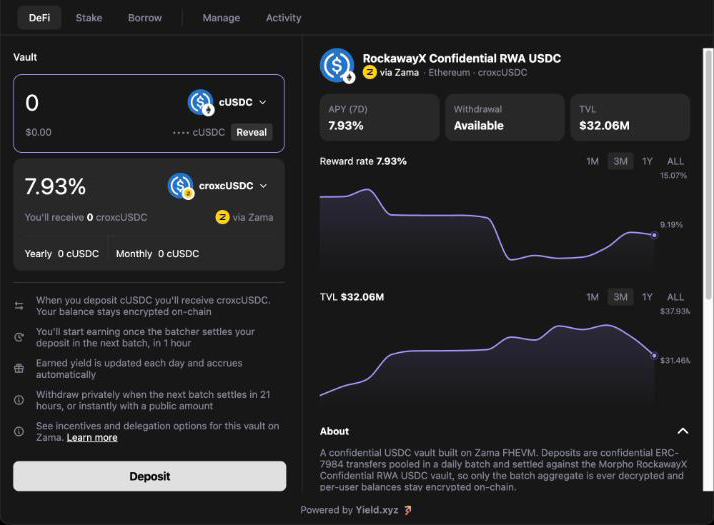This screenshot has height=525, width=714.
Task: Click the cUSDC token coin icon
Action: coord(201,102)
